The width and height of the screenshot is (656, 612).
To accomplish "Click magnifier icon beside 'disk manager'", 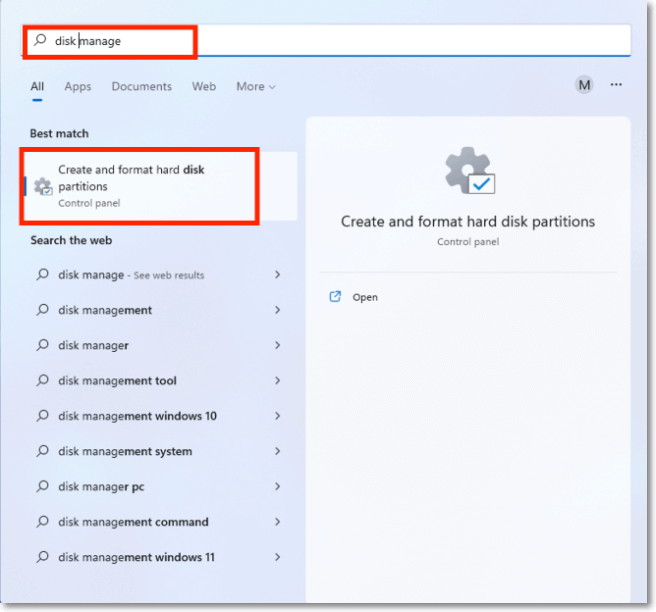I will pyautogui.click(x=43, y=345).
